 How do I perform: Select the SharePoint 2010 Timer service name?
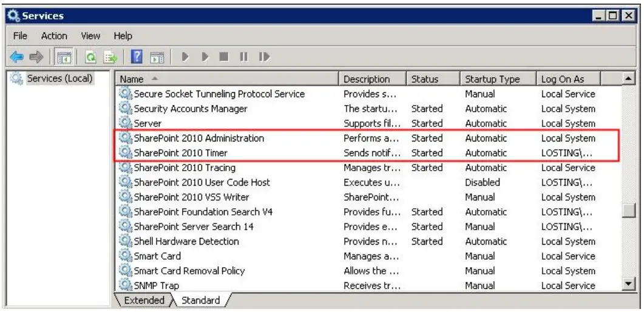pos(181,153)
